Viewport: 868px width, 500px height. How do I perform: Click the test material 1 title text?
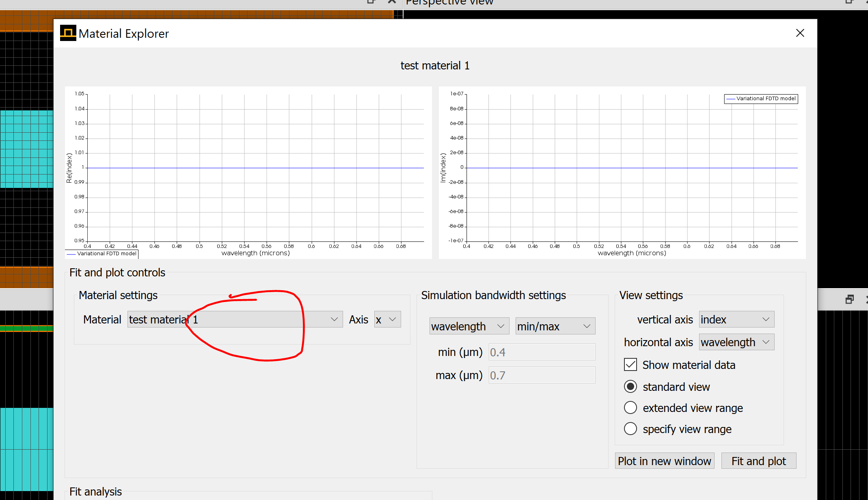tap(435, 66)
